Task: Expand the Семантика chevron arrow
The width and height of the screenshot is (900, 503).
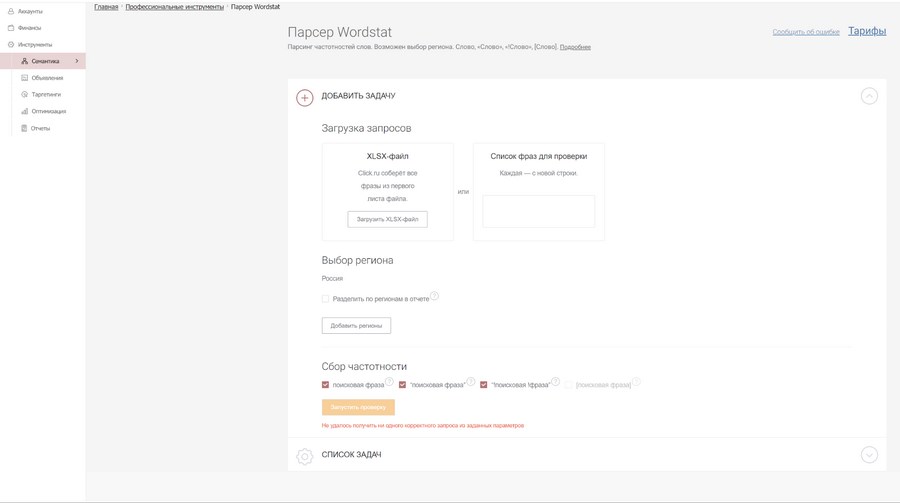Action: [76, 61]
